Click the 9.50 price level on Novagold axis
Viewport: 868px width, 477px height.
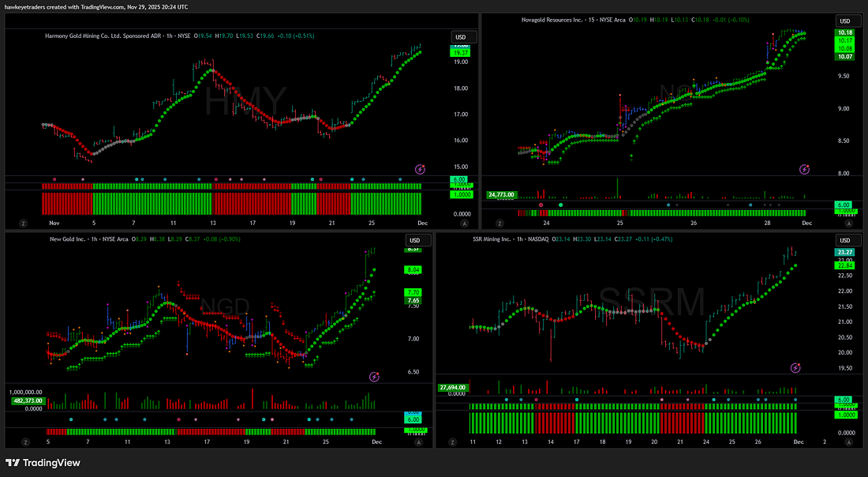coord(843,76)
